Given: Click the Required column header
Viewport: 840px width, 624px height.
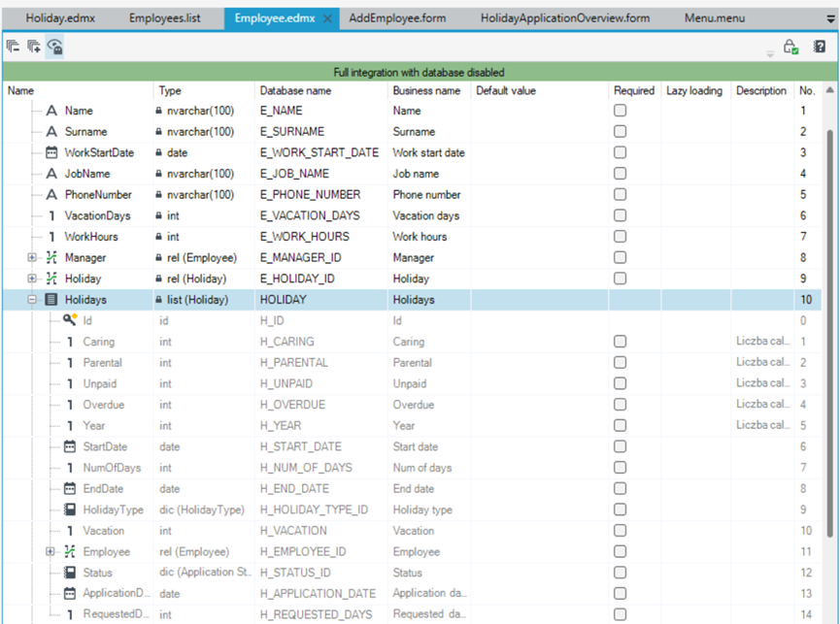Looking at the screenshot, I should click(x=634, y=90).
